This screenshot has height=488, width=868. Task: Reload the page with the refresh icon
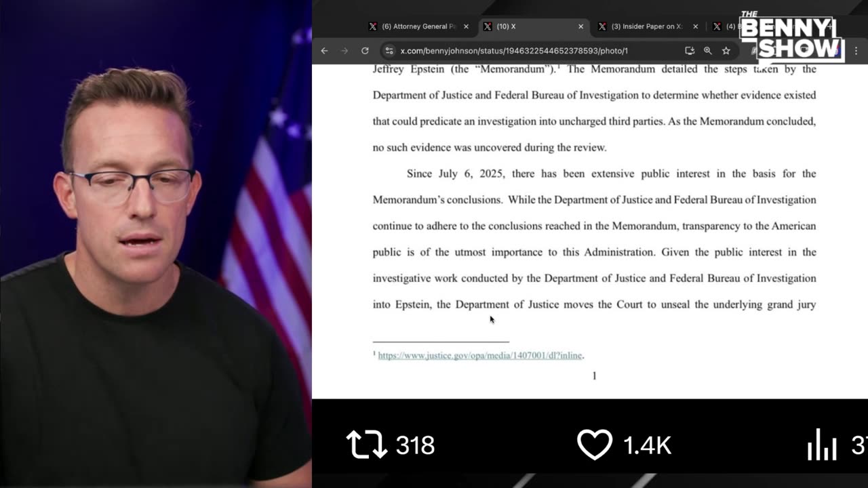pyautogui.click(x=365, y=51)
